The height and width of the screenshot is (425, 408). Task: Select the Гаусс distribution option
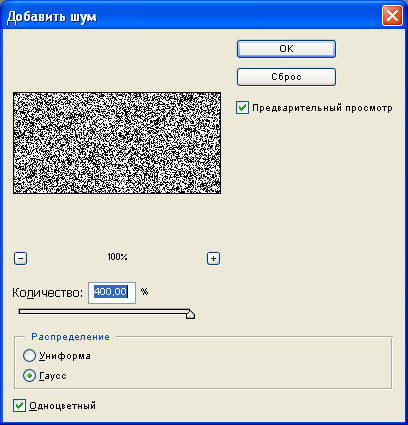[29, 376]
